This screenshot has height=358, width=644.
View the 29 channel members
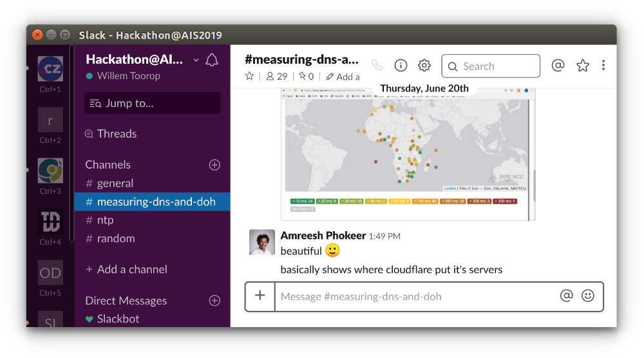(277, 77)
